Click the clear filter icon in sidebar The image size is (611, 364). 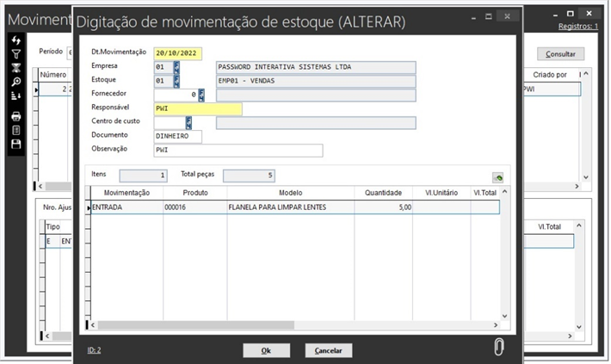point(15,68)
